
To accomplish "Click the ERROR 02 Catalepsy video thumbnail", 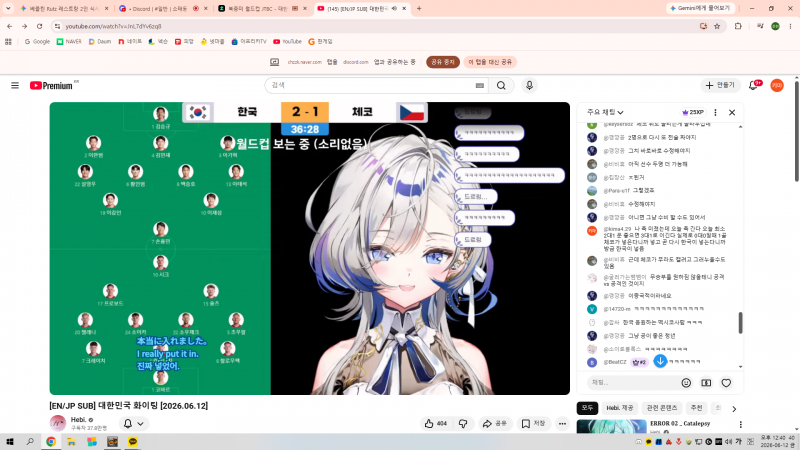I will (x=611, y=427).
